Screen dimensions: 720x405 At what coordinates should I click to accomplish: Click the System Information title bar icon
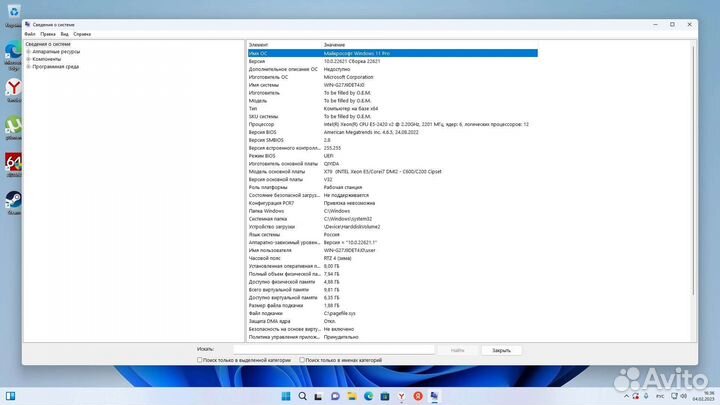pos(28,24)
